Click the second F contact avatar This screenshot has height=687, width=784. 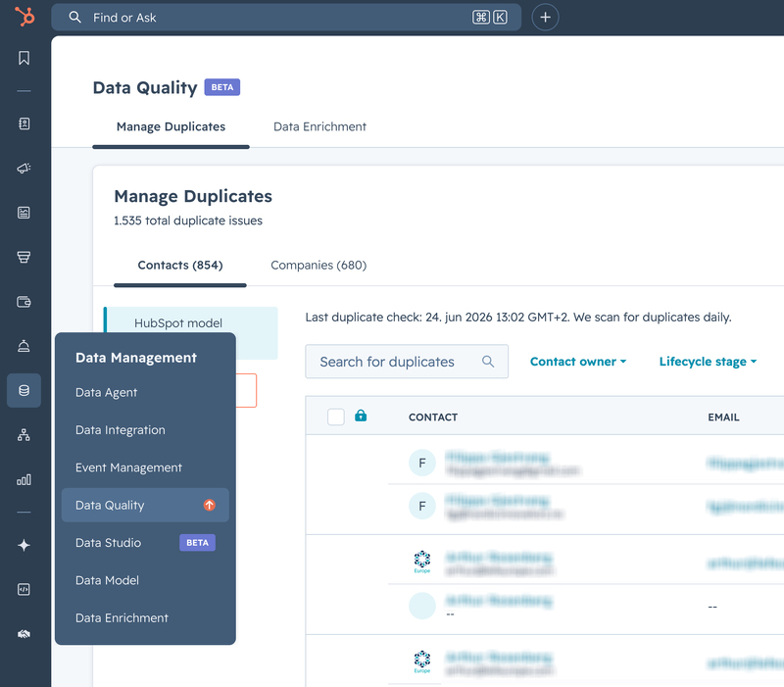(422, 506)
